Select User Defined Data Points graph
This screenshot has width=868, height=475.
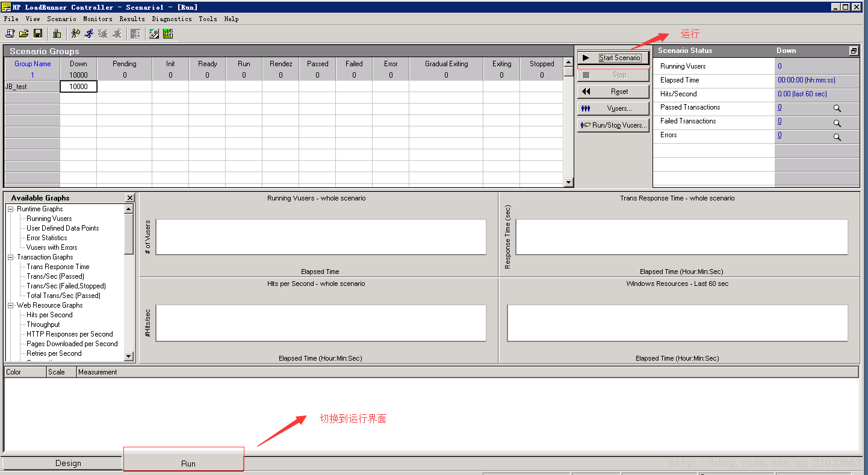click(63, 228)
